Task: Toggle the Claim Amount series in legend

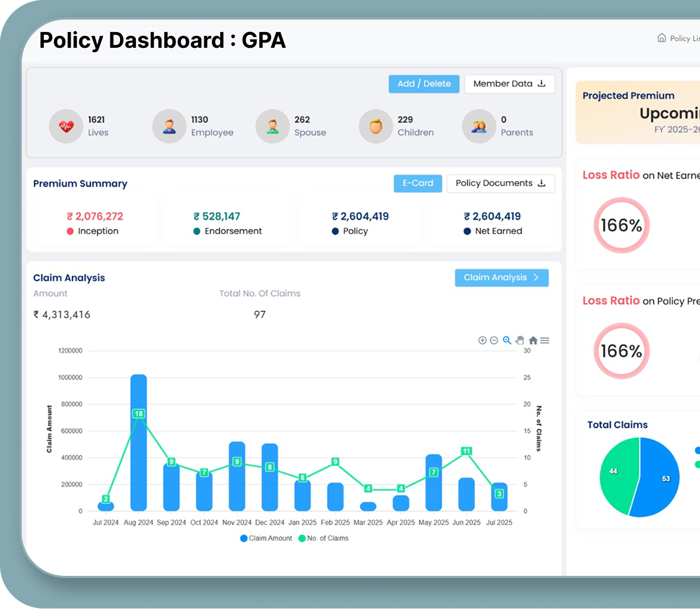Action: coord(266,538)
